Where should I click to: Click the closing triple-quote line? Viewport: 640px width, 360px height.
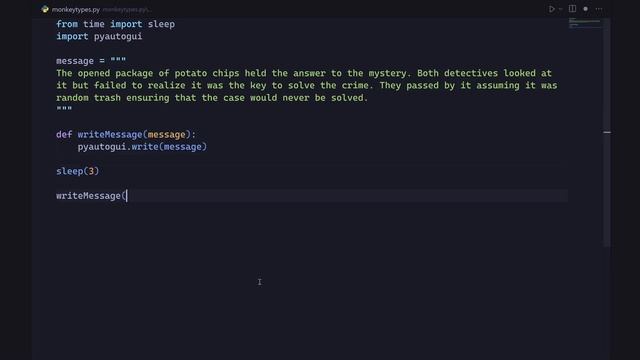pyautogui.click(x=64, y=109)
